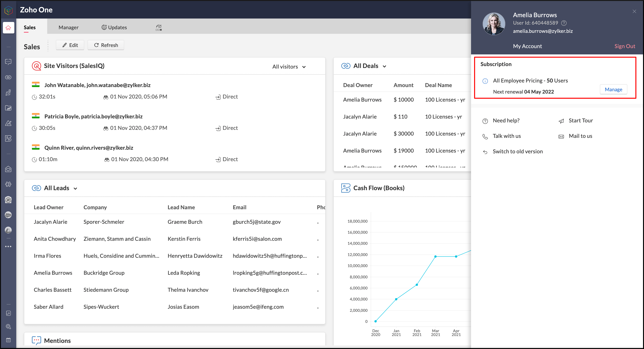Open the Google Drive icon in sidebar
The height and width of the screenshot is (349, 644).
coord(8,230)
